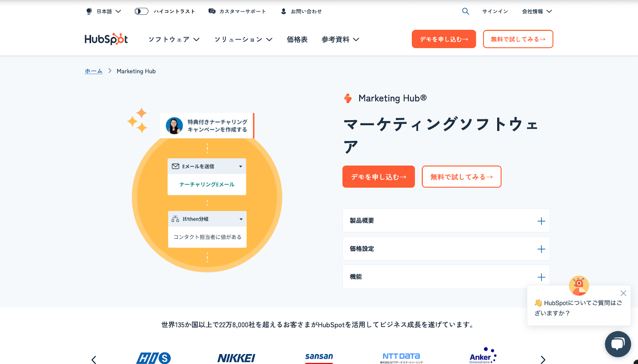Viewport: 638px width, 364px height.
Task: Close the HubSpot chat prompt popup
Action: pos(623,293)
